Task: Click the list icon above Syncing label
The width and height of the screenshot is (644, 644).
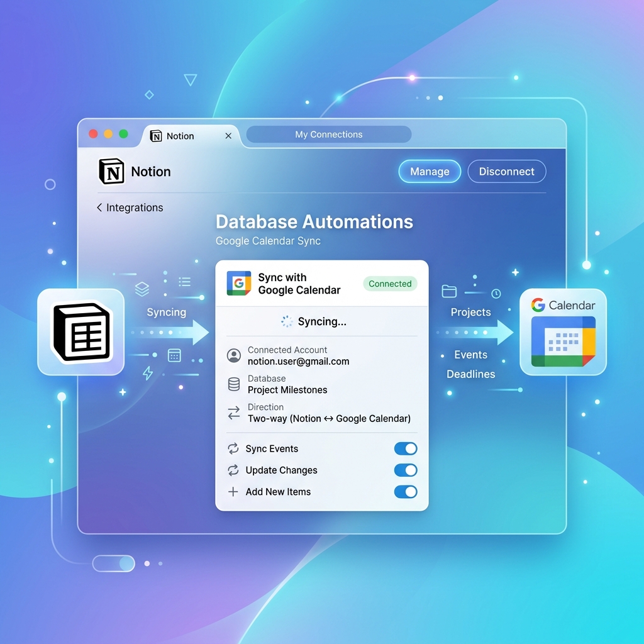Action: (x=185, y=282)
